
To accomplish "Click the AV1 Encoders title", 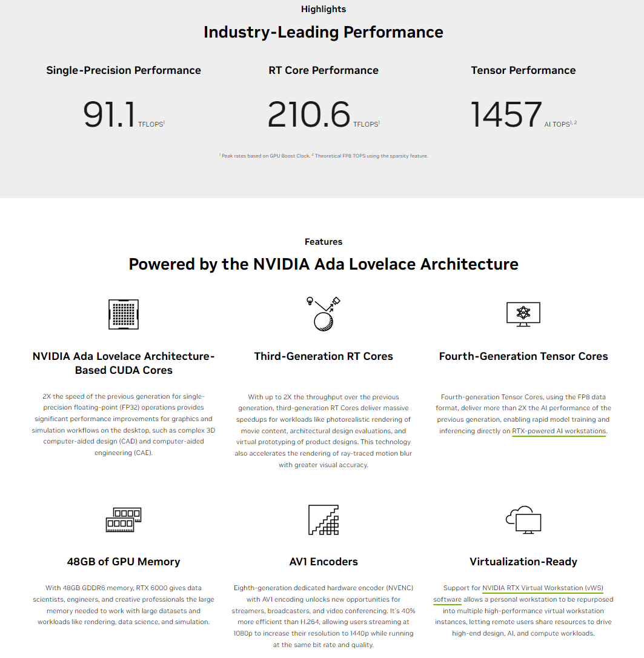I will [324, 562].
